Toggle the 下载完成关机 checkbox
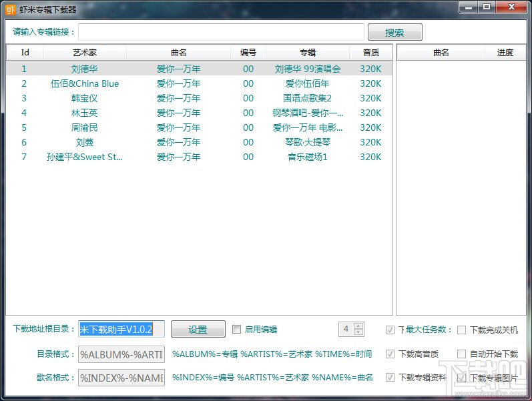 pyautogui.click(x=461, y=330)
